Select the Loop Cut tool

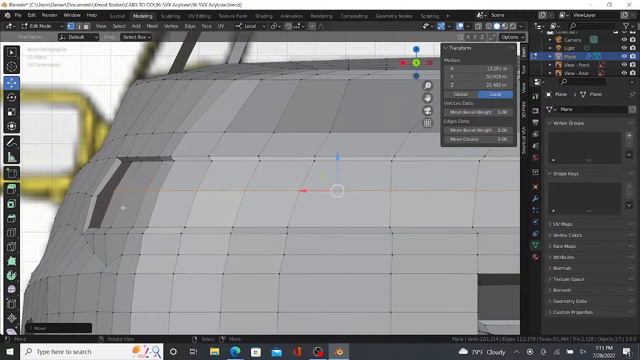(11, 232)
